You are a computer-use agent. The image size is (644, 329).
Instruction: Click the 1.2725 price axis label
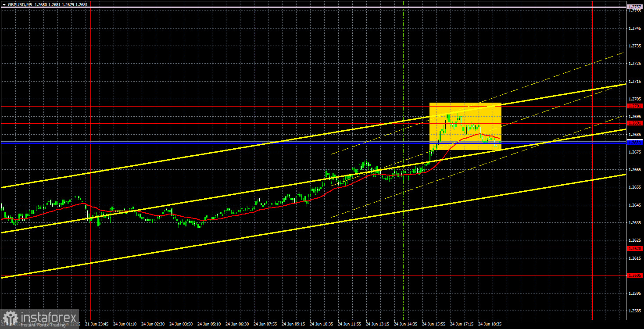pyautogui.click(x=635, y=64)
